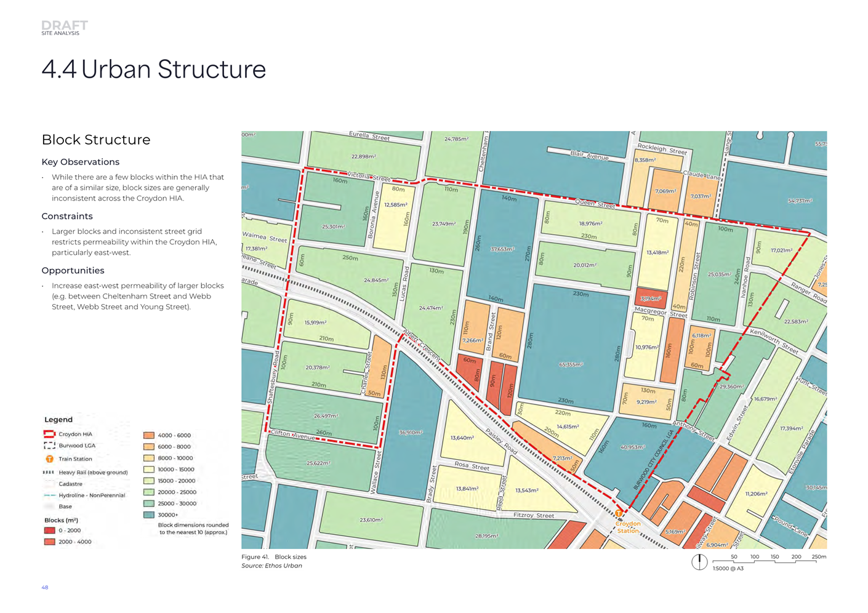Click the Key Observations subheading
868x613 pixels.
click(81, 162)
